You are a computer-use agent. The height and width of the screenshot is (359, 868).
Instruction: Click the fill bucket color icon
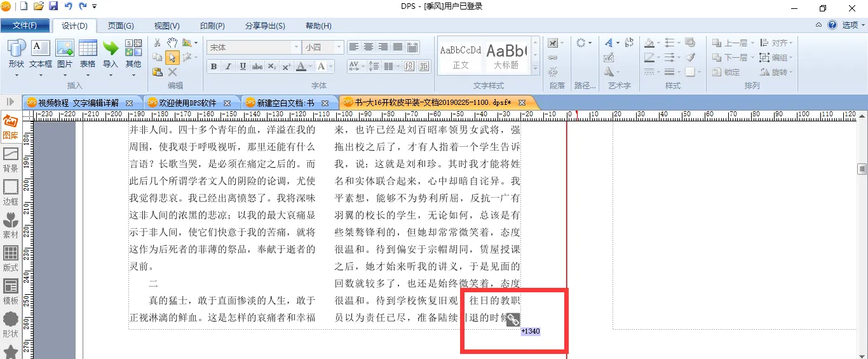click(649, 43)
